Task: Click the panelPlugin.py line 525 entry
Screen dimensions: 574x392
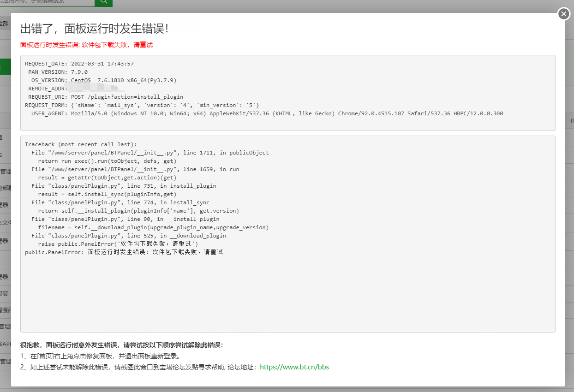Action: tap(129, 236)
